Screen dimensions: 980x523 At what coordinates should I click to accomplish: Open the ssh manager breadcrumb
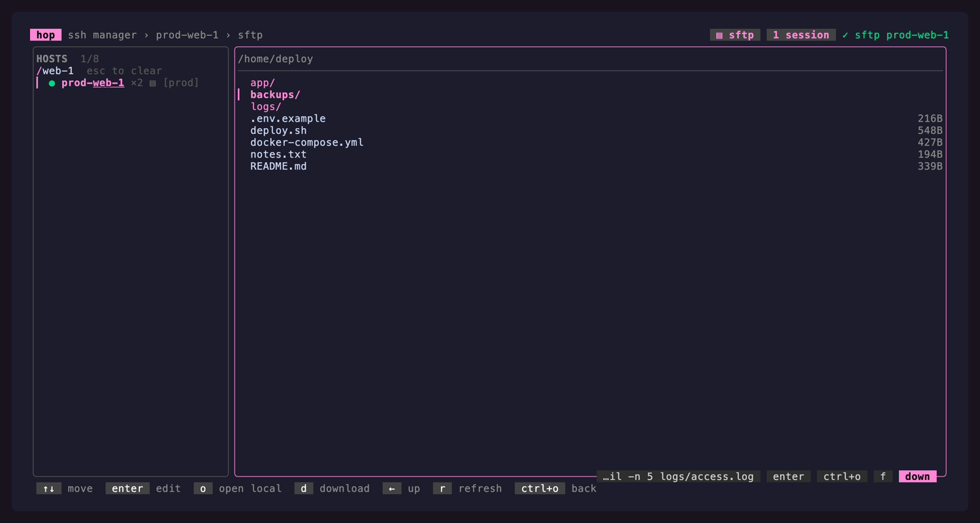pyautogui.click(x=103, y=35)
